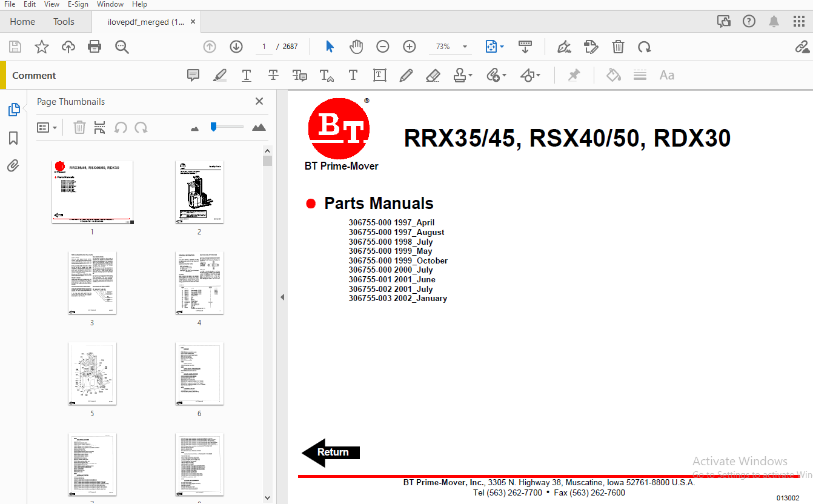Open the attachments paperclip panel
Image resolution: width=813 pixels, height=504 pixels.
[13, 166]
